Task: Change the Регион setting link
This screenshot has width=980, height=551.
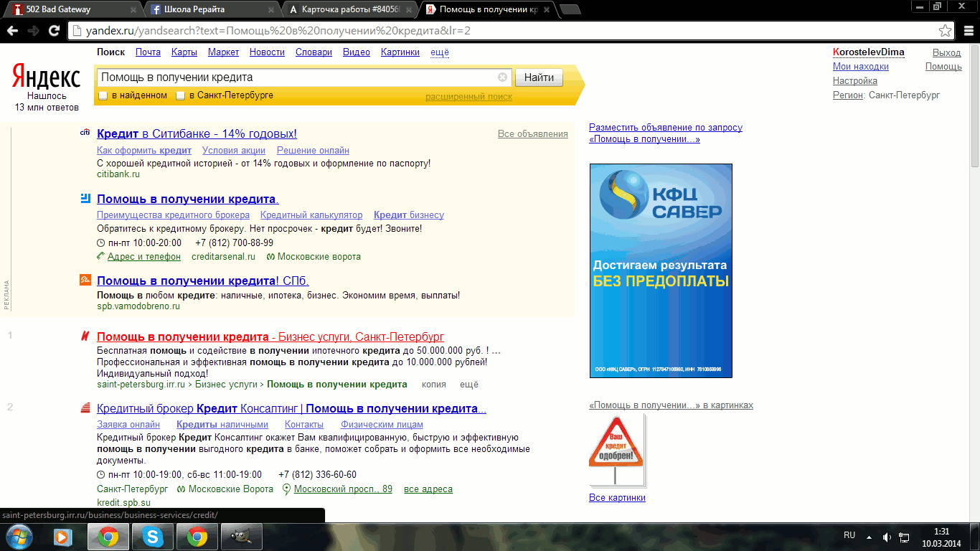Action: (x=847, y=95)
